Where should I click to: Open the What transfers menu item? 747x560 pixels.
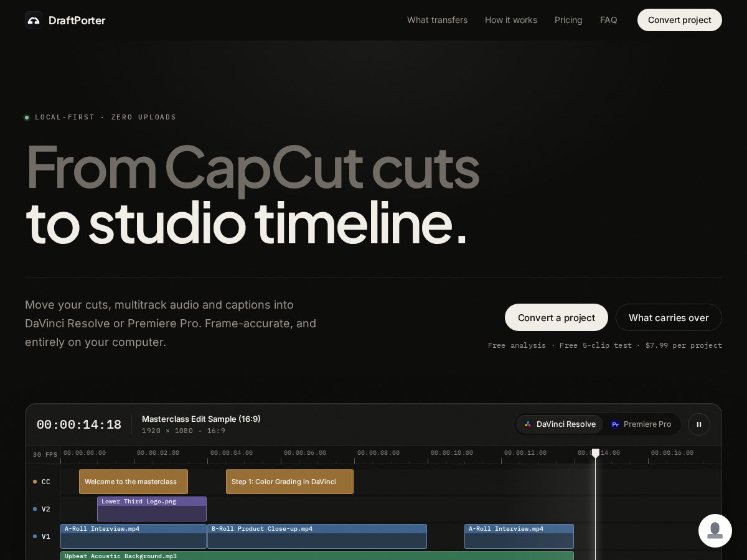click(437, 20)
